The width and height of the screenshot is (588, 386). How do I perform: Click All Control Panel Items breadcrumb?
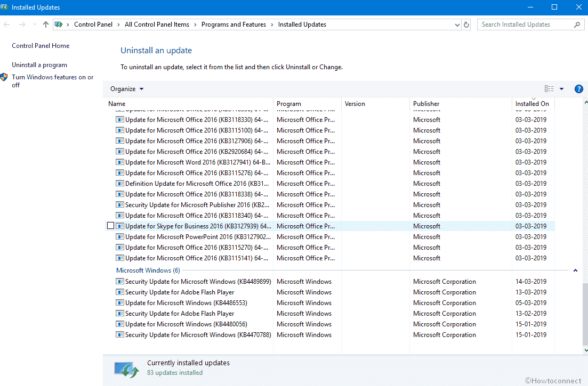tap(157, 24)
